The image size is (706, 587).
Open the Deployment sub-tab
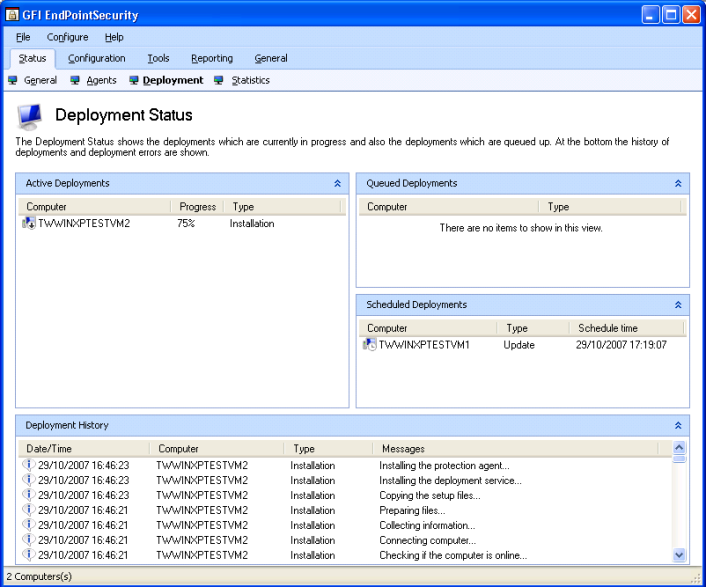pos(173,80)
